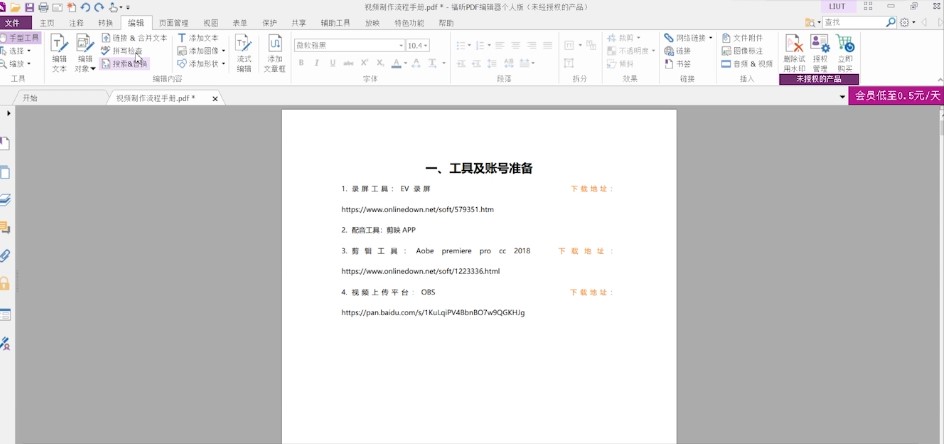Open 搜索&替换 search and replace

click(x=123, y=63)
